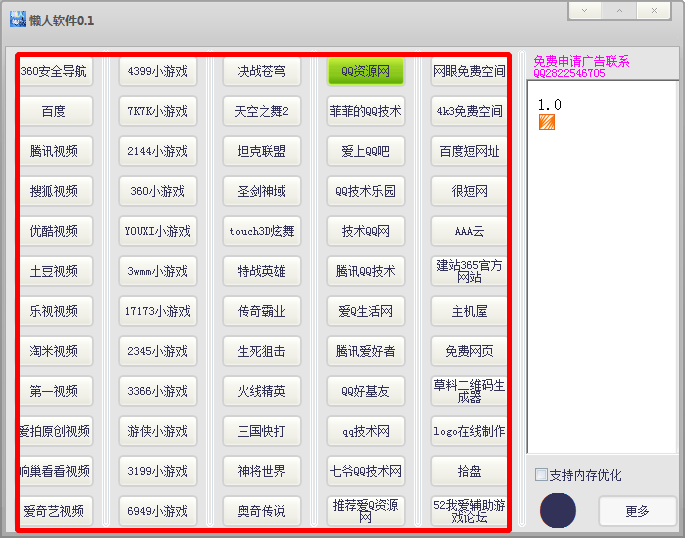Open 爱奇艺视频
Viewport: 685px width, 538px height.
click(56, 511)
